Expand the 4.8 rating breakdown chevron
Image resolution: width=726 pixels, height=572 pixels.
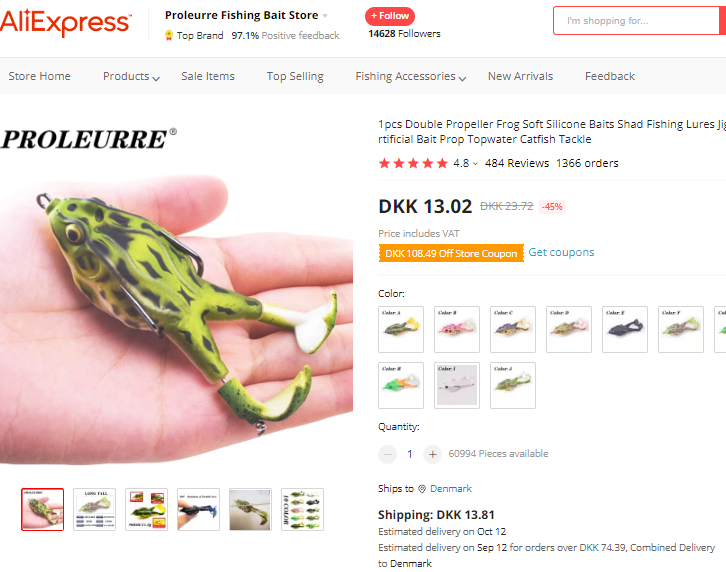475,163
